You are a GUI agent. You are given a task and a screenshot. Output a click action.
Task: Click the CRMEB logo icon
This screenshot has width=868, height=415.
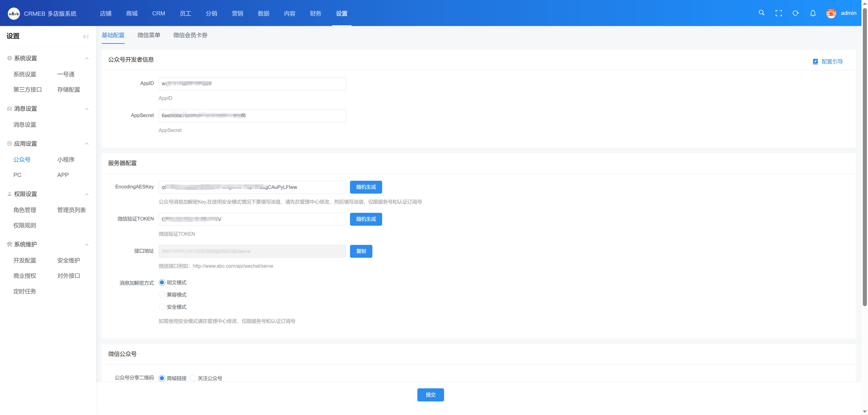click(14, 14)
